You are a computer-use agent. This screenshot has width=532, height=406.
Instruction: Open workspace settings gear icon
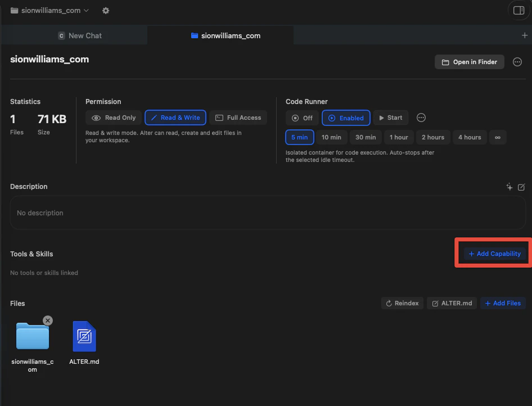(106, 11)
